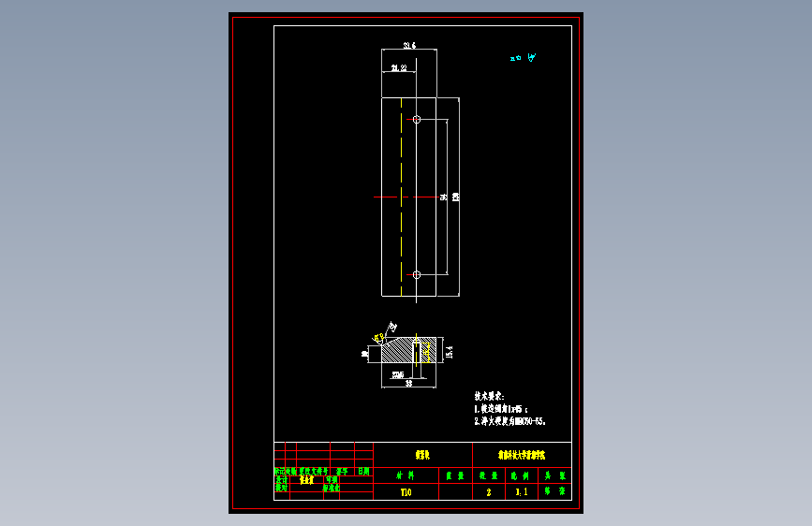Viewport: 812px width, 526px height.
Task: Select the cyan surface roughness symbol
Action: 523,57
